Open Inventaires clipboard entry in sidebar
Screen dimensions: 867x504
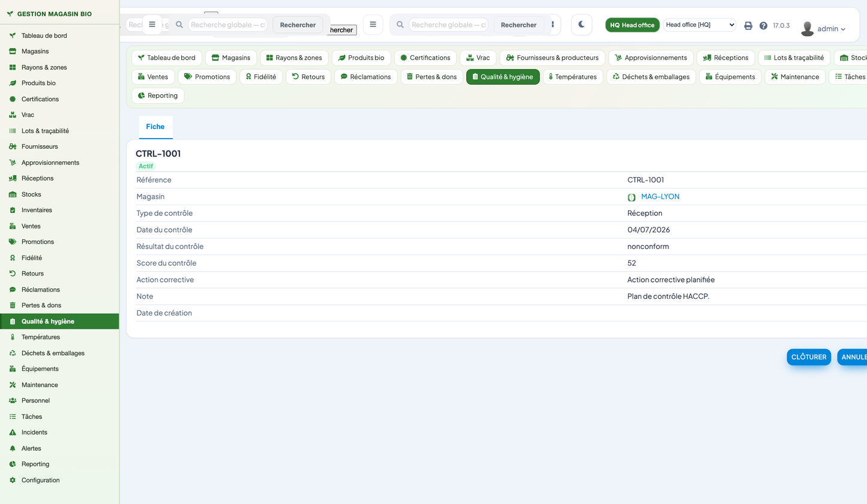point(59,210)
